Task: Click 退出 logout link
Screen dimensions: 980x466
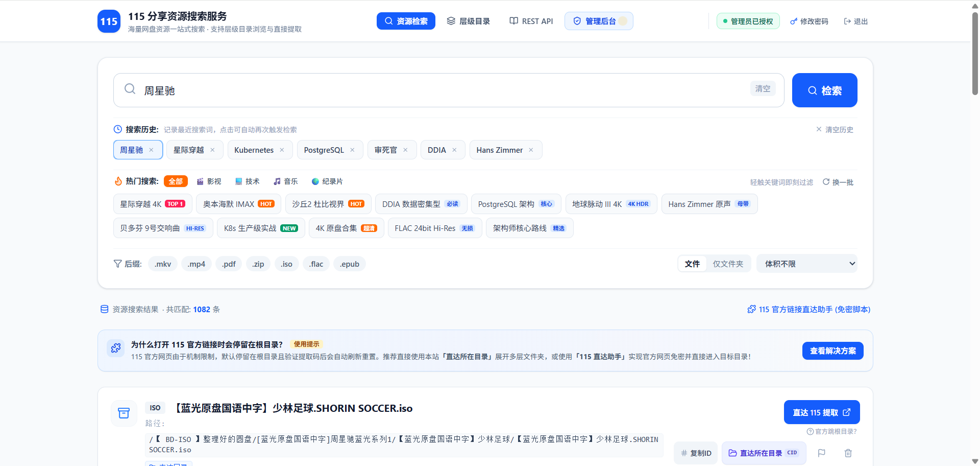Action: coord(855,21)
